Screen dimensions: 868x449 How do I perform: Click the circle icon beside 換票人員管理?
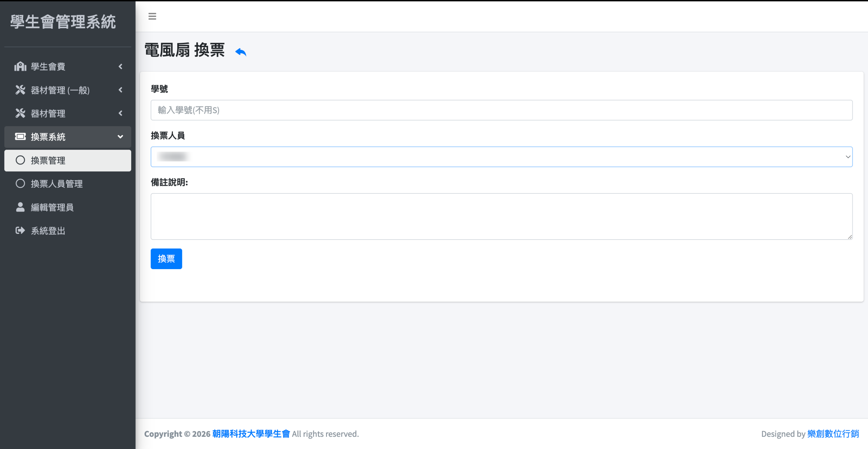click(20, 184)
